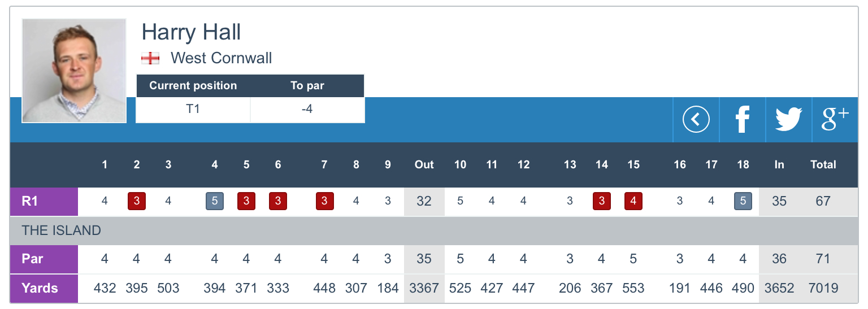Open Harry Hall's profile photo
This screenshot has height=309, width=868.
[x=74, y=71]
